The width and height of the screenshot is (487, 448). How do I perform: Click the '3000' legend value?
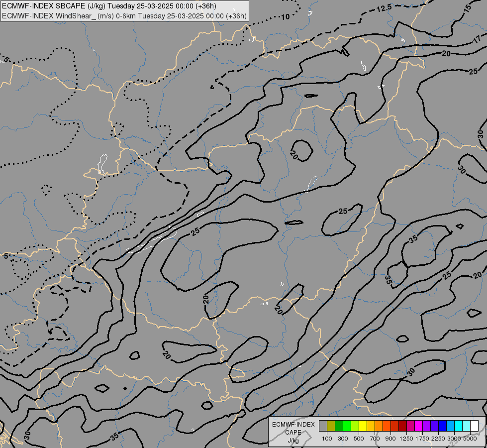pos(454,439)
